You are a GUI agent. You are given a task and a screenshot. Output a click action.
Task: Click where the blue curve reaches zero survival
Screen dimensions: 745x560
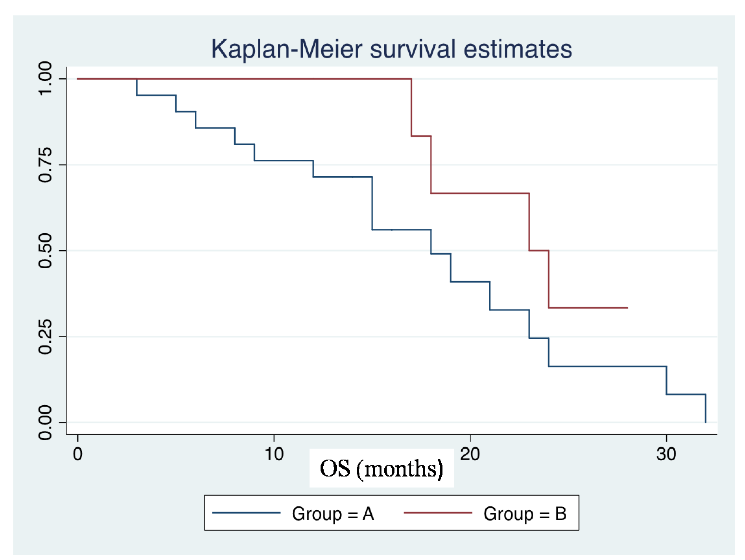706,422
